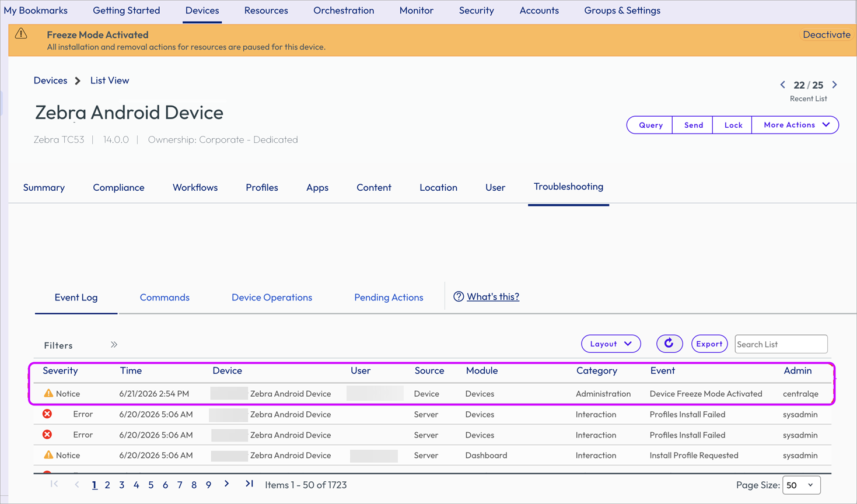Click the Search List input field

(781, 344)
